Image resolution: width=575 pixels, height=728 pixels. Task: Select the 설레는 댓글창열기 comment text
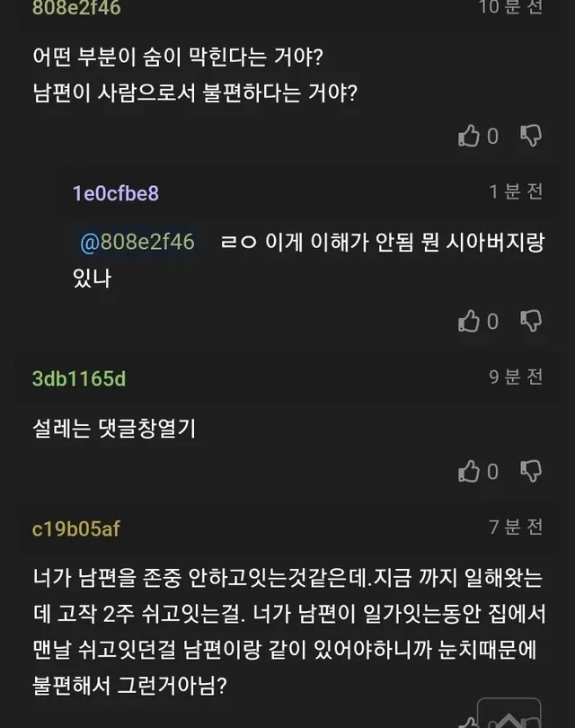coord(114,429)
